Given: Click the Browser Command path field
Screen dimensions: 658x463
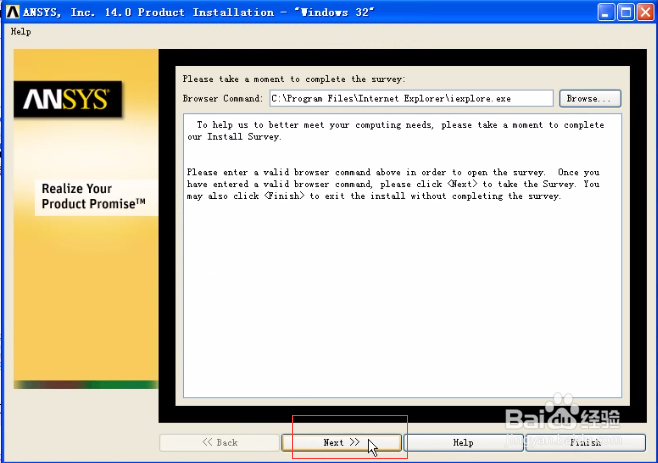Looking at the screenshot, I should 411,99.
